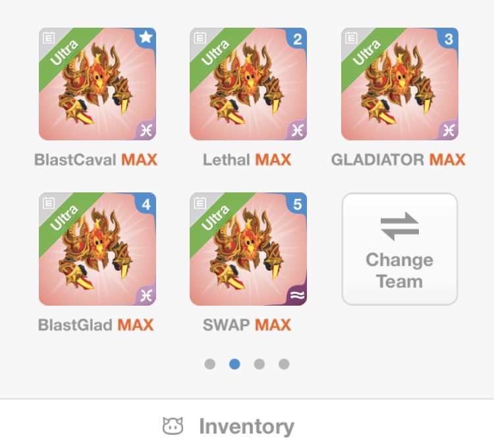The height and width of the screenshot is (448, 494).
Task: Click the Change Team button text
Action: 400,270
